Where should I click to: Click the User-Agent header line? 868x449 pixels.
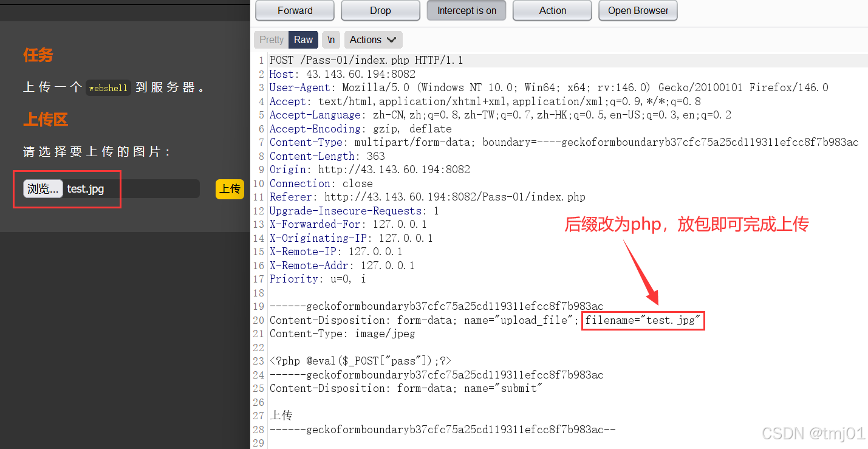[549, 87]
